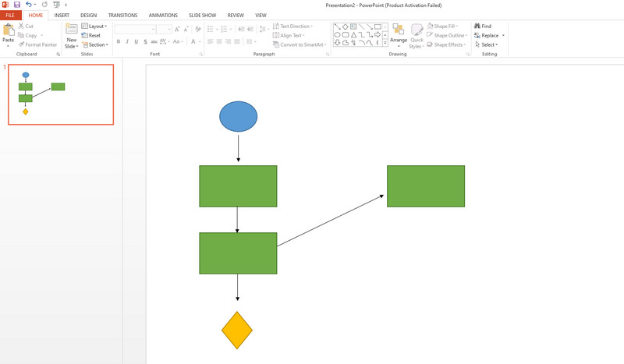Open Shape Outline color options
Viewport: 624px width, 364px height.
pos(447,35)
